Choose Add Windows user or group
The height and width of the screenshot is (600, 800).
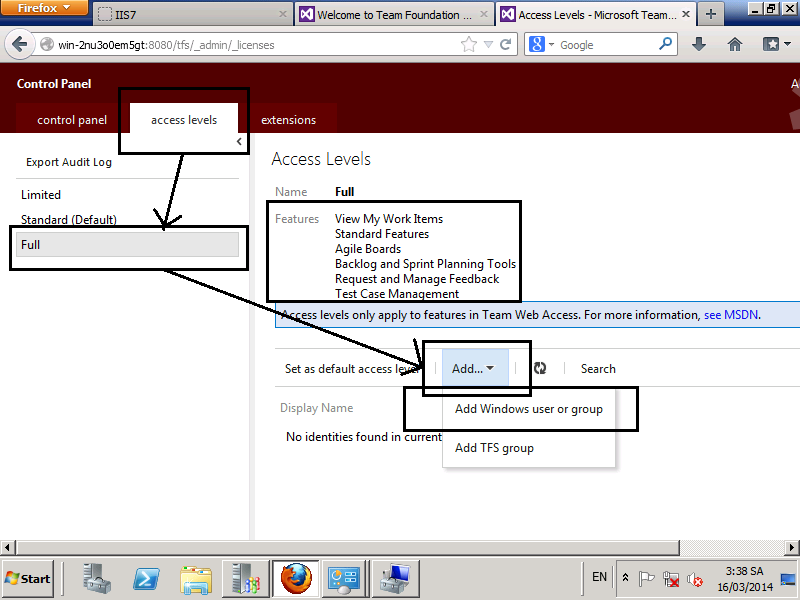click(529, 409)
